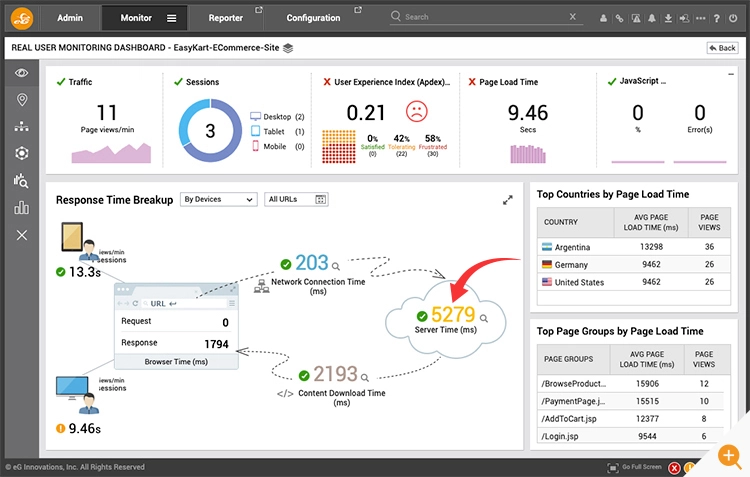Click the Apdex frustrated face icon

click(417, 111)
